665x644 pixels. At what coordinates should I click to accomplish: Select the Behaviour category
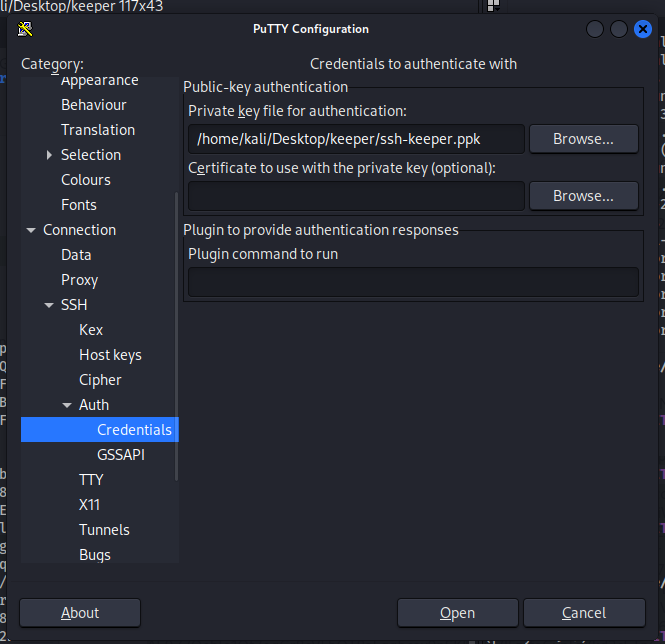pos(94,105)
